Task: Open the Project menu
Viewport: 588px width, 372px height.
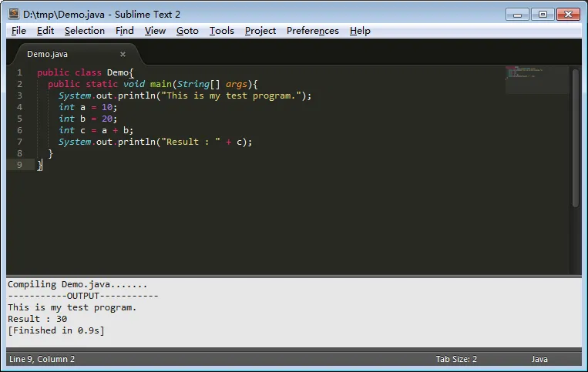Action: pyautogui.click(x=260, y=31)
